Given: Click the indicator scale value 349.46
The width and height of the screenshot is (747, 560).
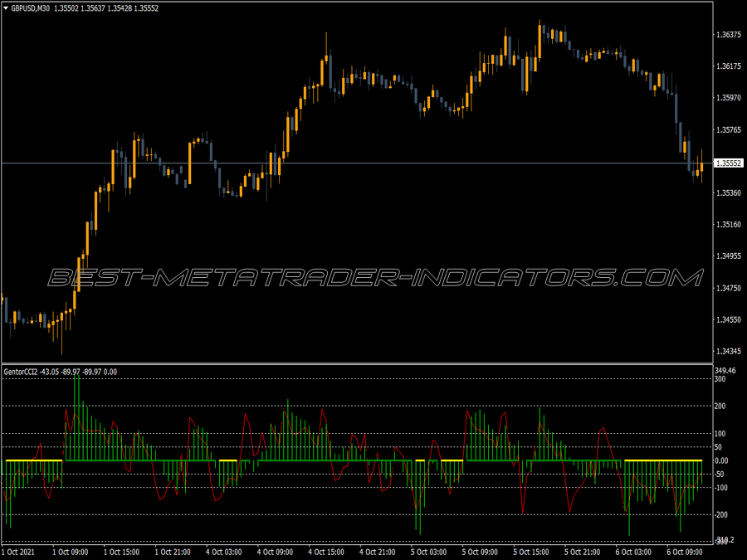Looking at the screenshot, I should (725, 370).
